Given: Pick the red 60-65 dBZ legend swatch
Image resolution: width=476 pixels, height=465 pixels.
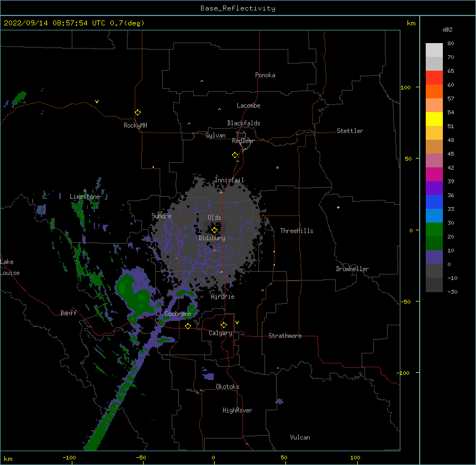Looking at the screenshot, I should pyautogui.click(x=434, y=78).
